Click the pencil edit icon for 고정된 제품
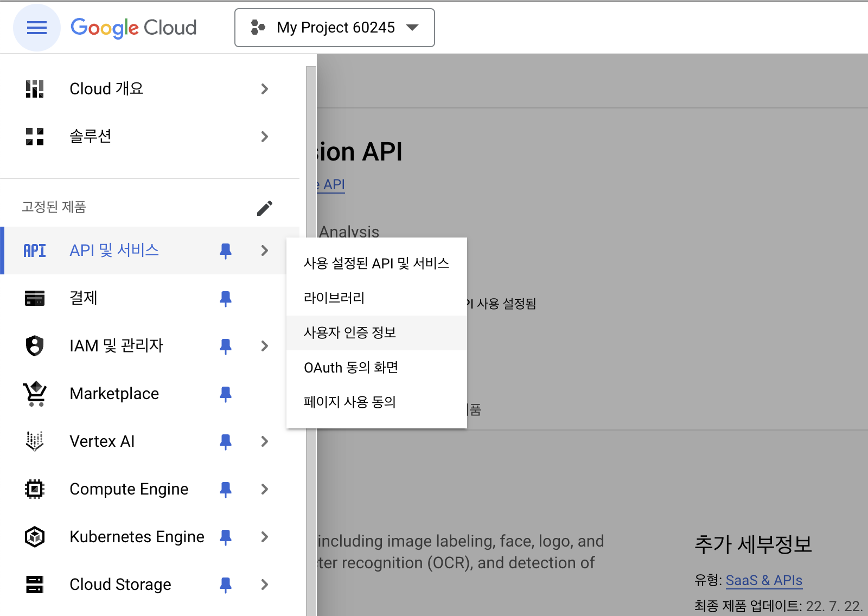Image resolution: width=868 pixels, height=616 pixels. coord(265,208)
